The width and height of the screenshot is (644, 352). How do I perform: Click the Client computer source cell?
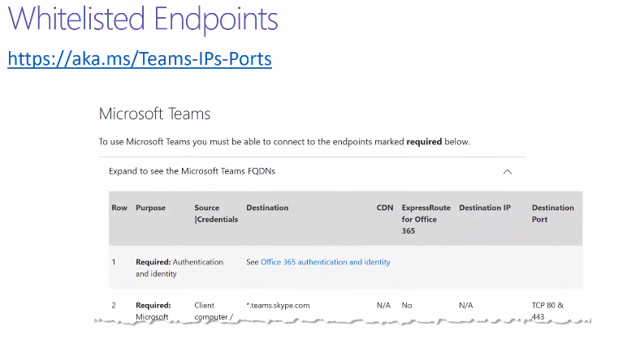pyautogui.click(x=215, y=311)
